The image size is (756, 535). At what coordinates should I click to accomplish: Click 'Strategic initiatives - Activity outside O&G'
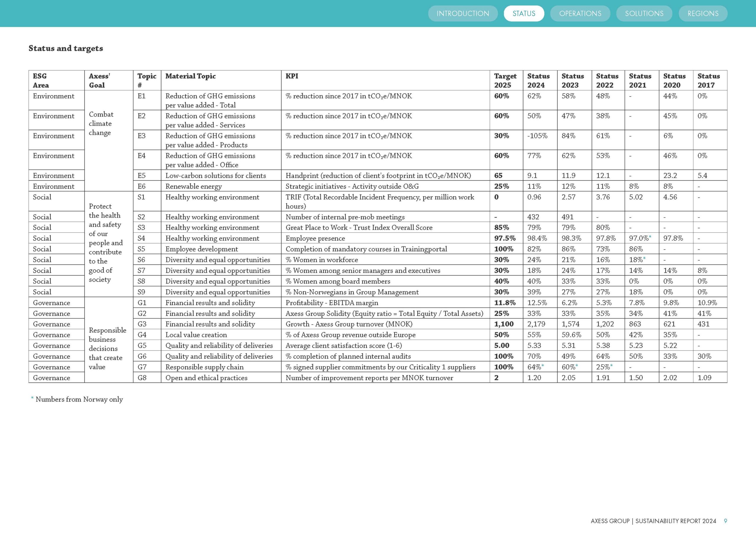(352, 187)
